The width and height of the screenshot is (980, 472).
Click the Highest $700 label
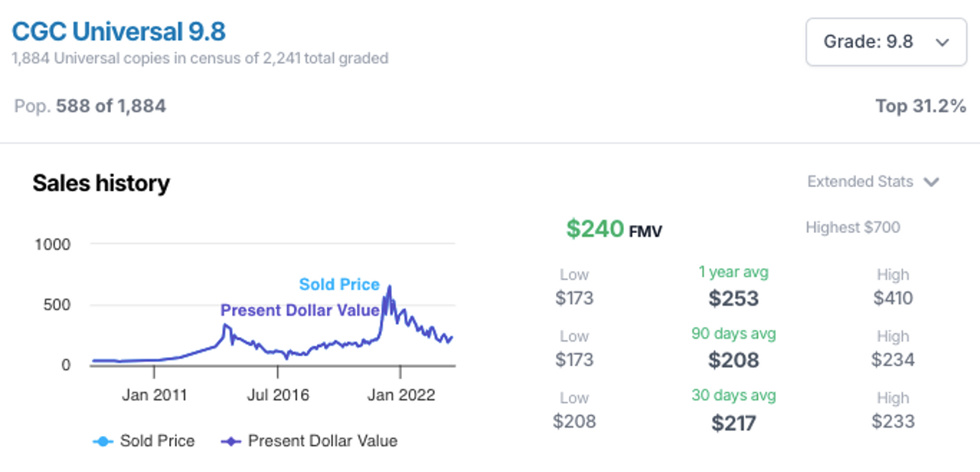pos(853,227)
